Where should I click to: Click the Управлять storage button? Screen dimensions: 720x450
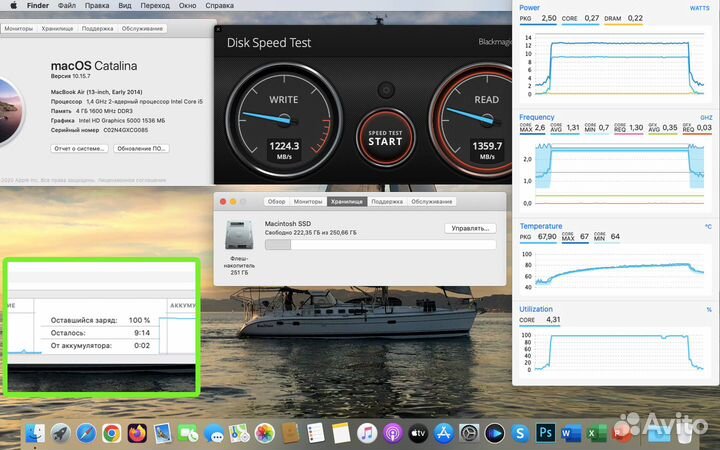click(470, 228)
